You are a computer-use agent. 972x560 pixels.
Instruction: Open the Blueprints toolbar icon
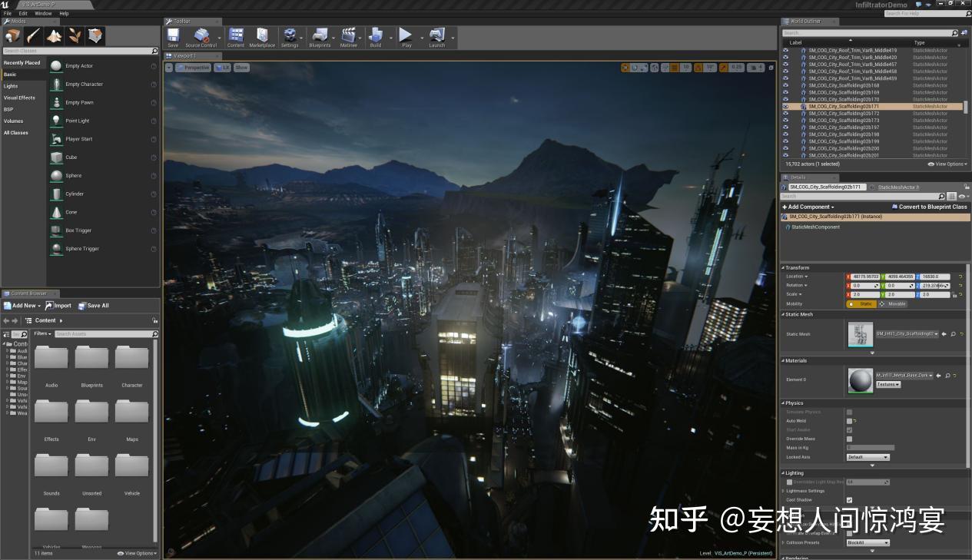tap(319, 35)
